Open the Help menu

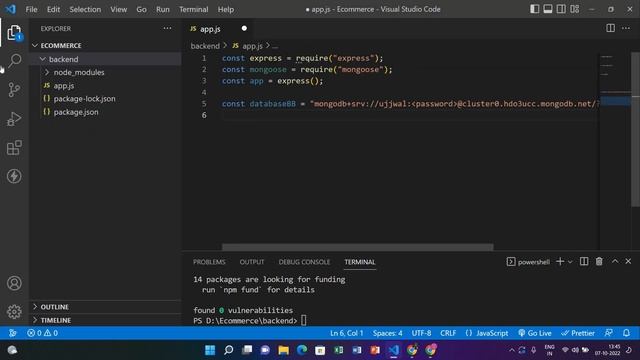point(226,9)
